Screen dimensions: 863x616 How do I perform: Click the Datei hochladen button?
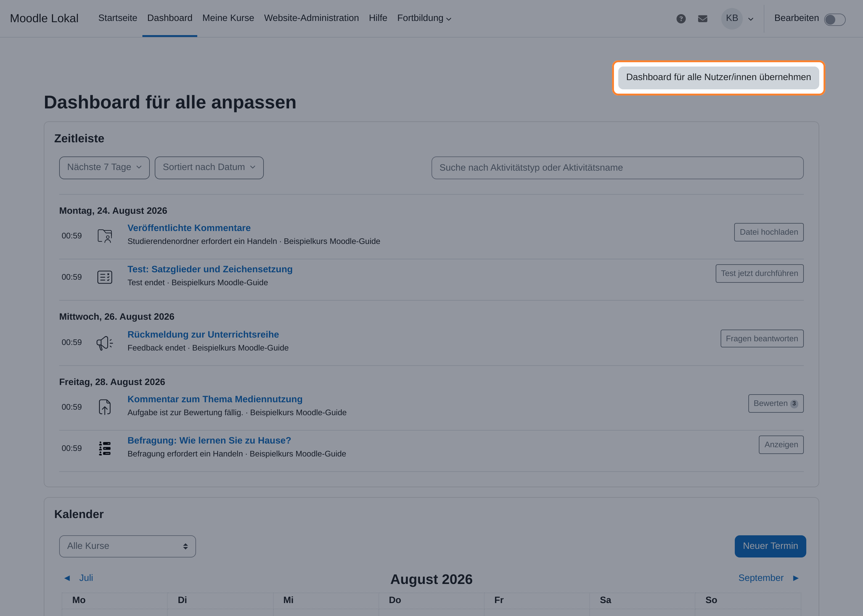pos(768,232)
